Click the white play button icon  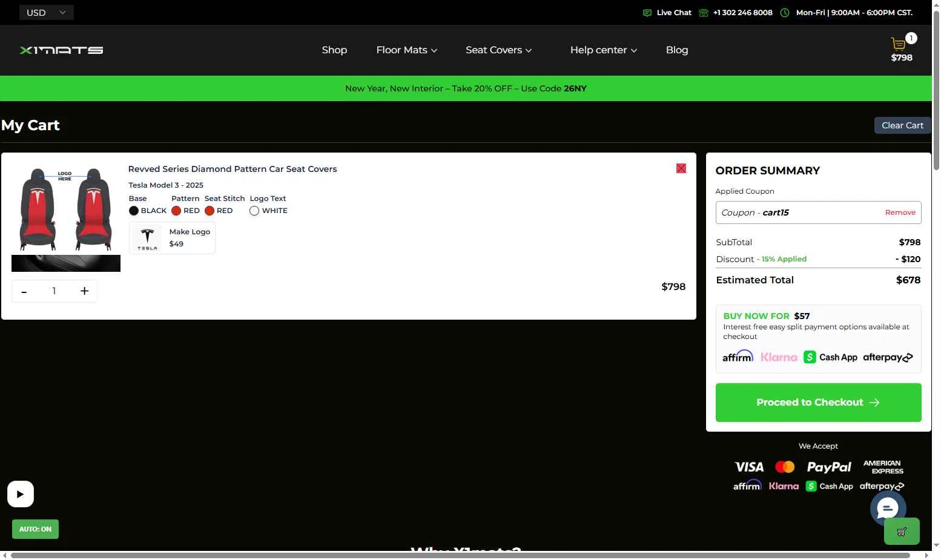[x=21, y=494]
